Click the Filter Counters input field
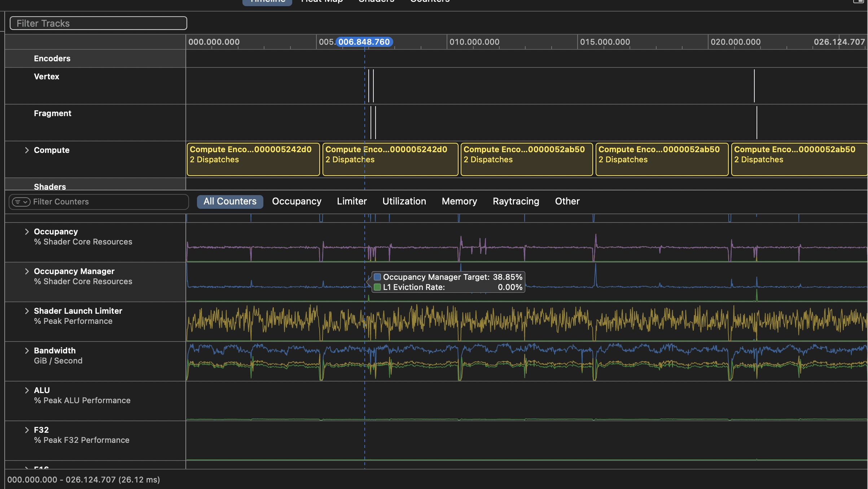The height and width of the screenshot is (489, 868). click(98, 202)
